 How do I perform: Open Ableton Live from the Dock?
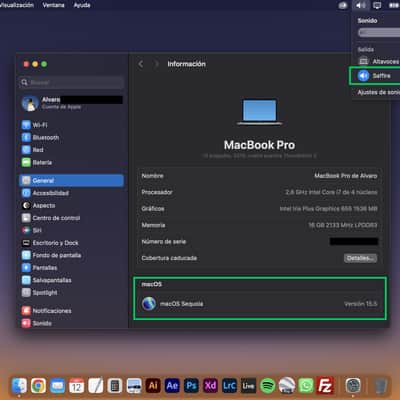point(249,386)
